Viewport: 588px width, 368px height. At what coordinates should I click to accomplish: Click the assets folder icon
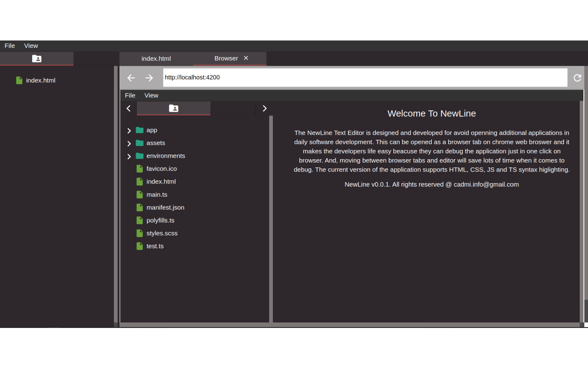click(x=140, y=143)
